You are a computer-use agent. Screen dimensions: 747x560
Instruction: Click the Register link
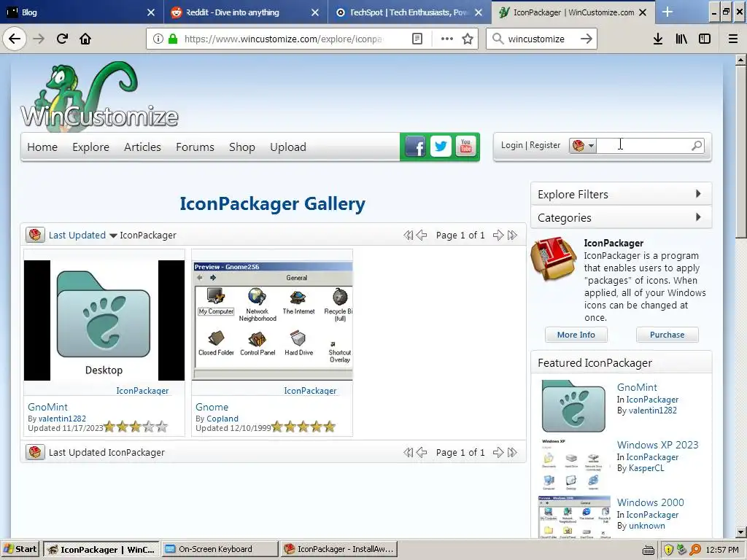[x=545, y=145]
